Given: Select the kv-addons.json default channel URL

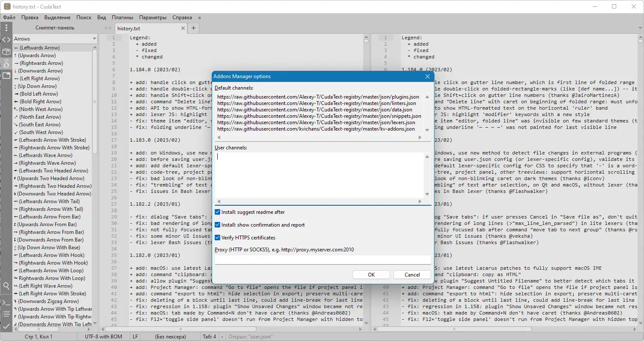Looking at the screenshot, I should click(x=316, y=129).
